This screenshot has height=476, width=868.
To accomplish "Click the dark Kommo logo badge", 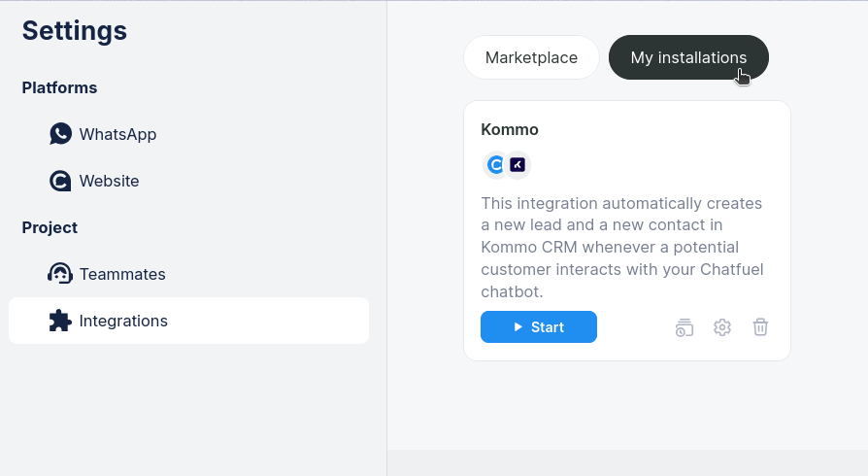I will click(x=518, y=165).
